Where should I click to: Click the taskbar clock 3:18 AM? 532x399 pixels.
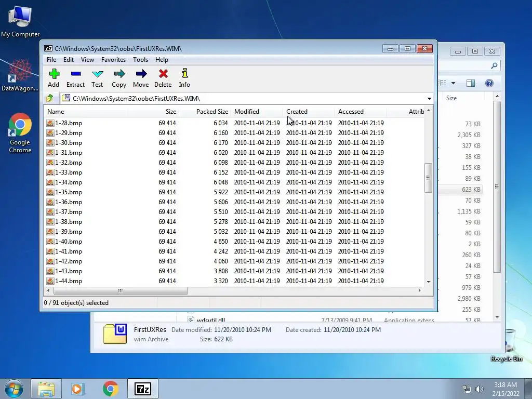(506, 385)
